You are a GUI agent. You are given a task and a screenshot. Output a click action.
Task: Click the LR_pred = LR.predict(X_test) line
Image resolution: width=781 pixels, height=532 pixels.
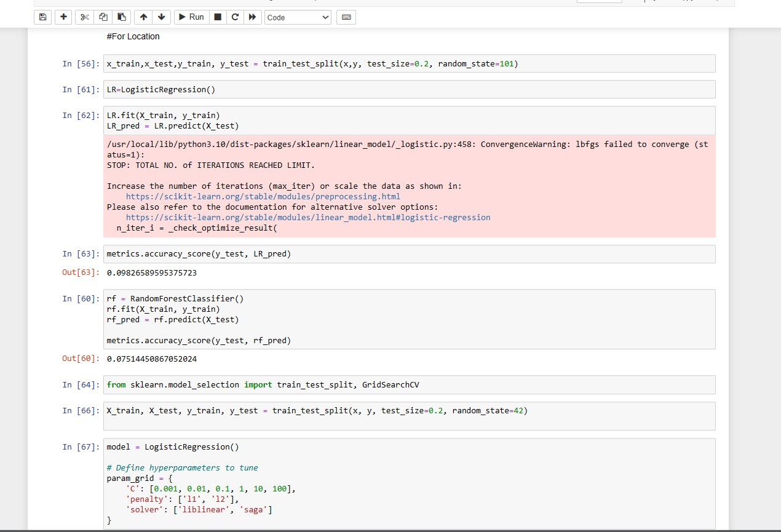173,126
